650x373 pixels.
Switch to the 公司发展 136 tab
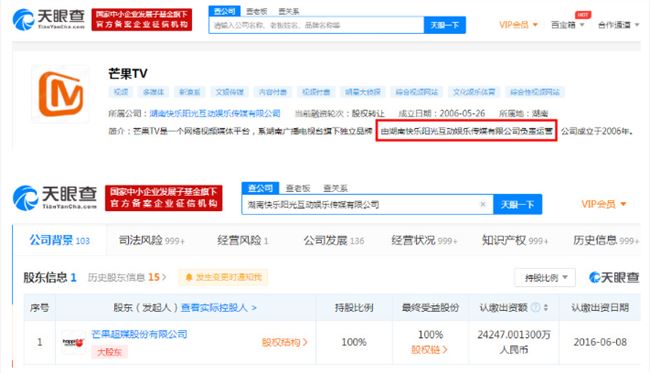click(334, 240)
